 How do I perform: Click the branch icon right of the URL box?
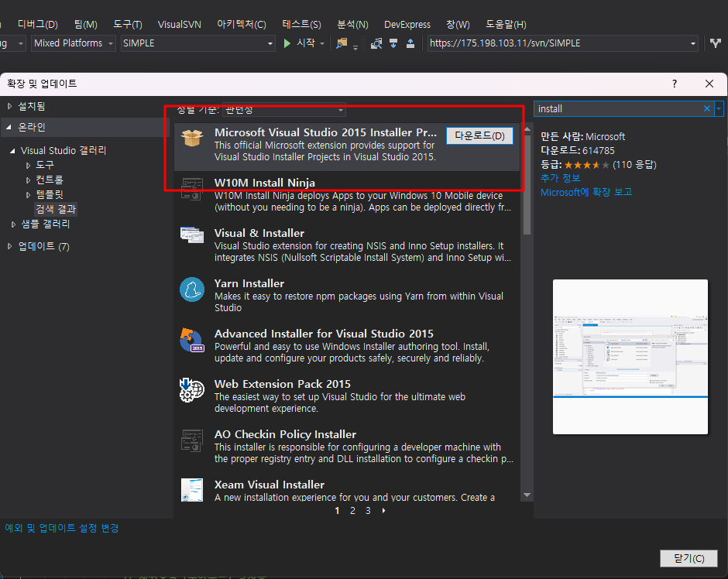[x=716, y=43]
